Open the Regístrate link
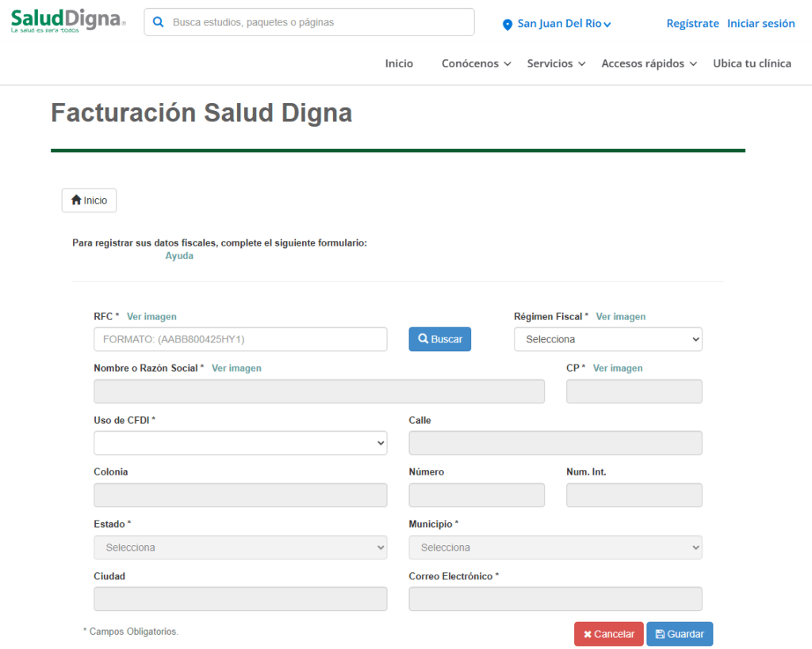Image resolution: width=812 pixels, height=649 pixels. 692,23
